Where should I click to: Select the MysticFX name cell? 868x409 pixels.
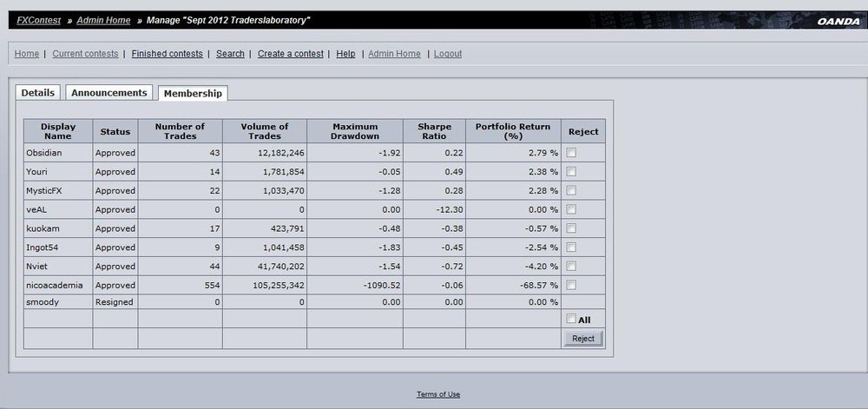(x=58, y=190)
